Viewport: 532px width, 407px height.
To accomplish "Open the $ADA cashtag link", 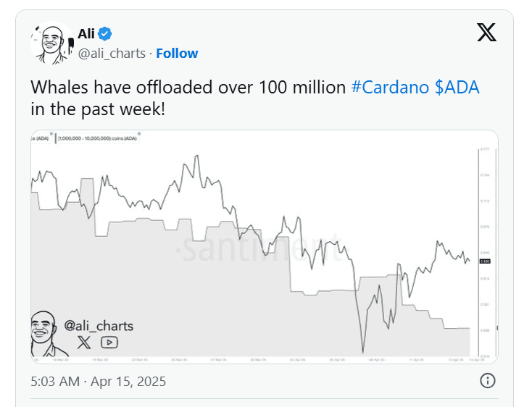I will pyautogui.click(x=457, y=88).
